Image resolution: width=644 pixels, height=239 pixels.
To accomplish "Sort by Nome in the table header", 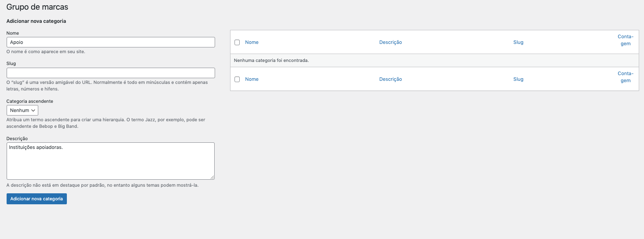I will coord(252,42).
